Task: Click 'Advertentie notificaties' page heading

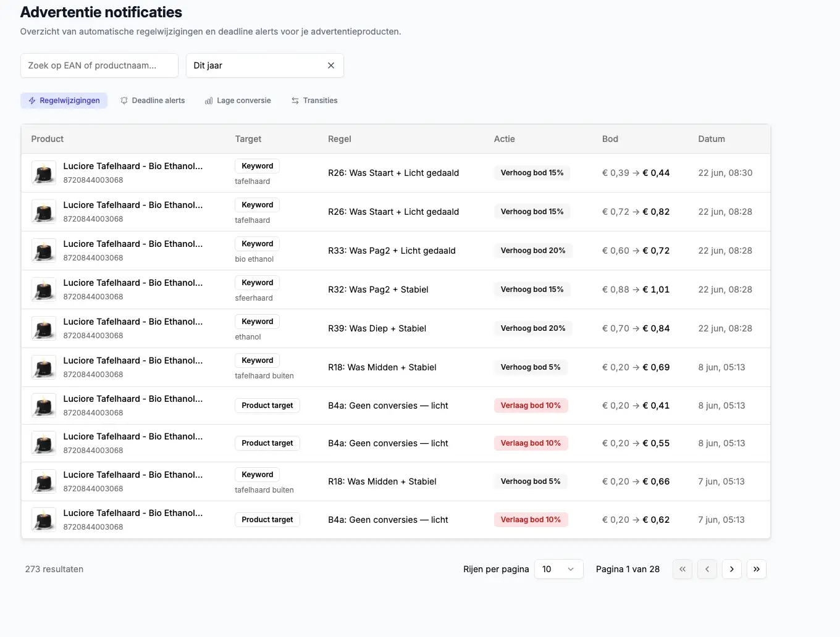Action: 101,12
